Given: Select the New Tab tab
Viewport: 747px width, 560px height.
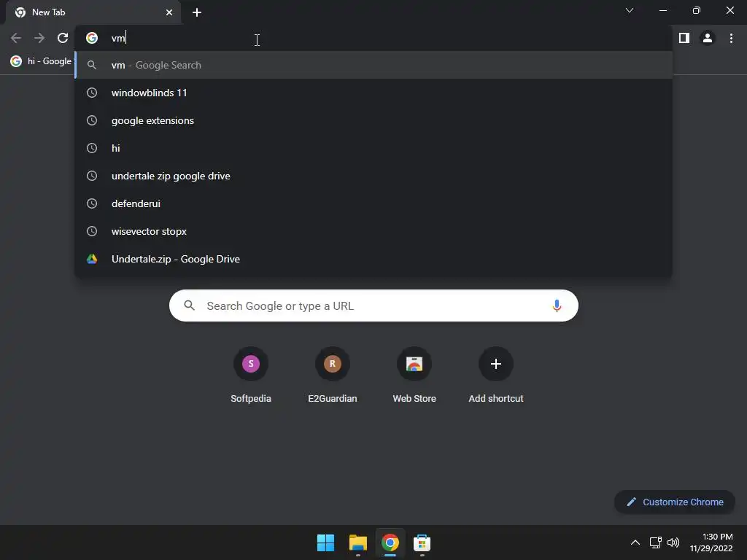Looking at the screenshot, I should click(x=93, y=12).
